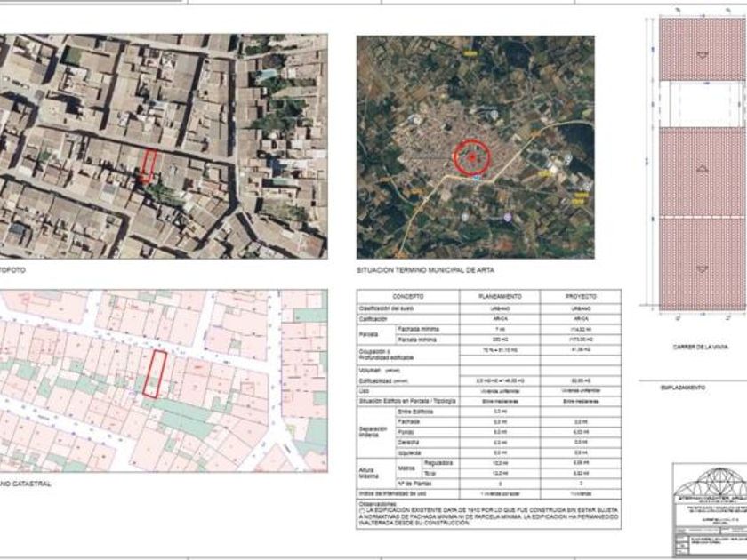Image resolution: width=747 pixels, height=560 pixels.
Task: Select the 'TOFOTO' caption under aerial photo
Action: 12,270
